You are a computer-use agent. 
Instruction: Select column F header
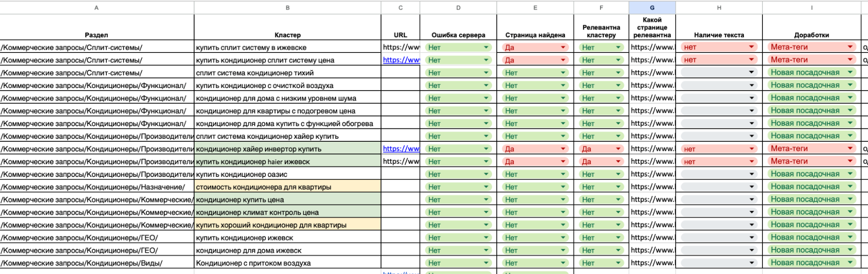(601, 7)
